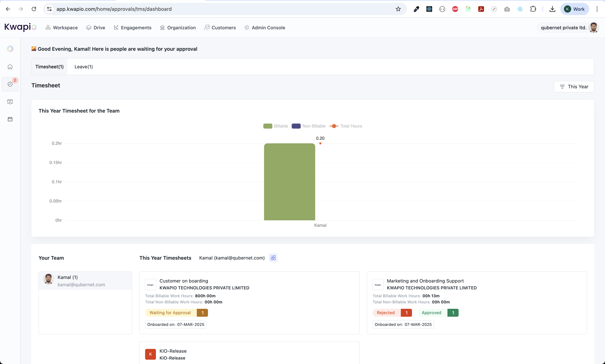Image resolution: width=605 pixels, height=364 pixels.
Task: Select Kamal in Your Team list
Action: pyautogui.click(x=85, y=281)
